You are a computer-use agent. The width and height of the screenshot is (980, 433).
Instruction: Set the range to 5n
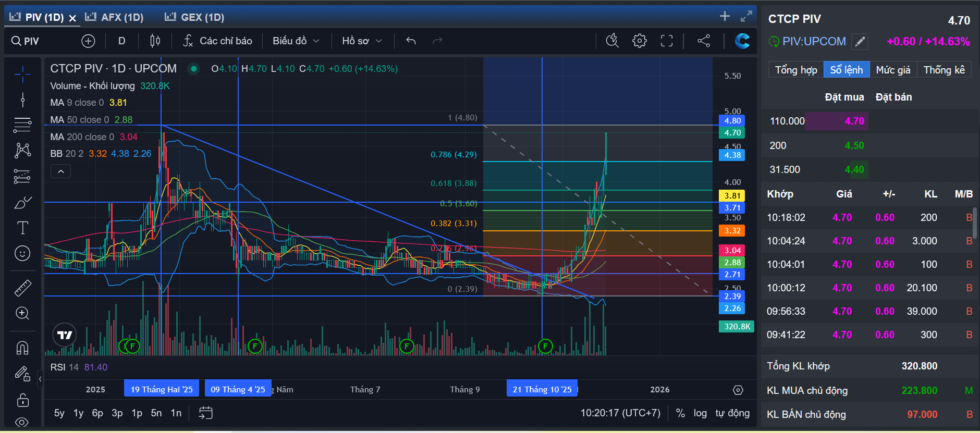[156, 413]
